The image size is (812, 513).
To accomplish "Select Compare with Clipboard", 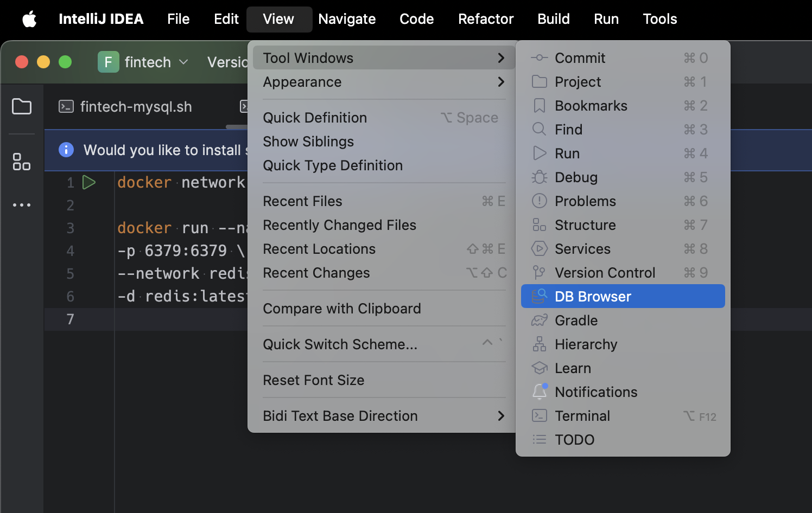I will click(342, 309).
